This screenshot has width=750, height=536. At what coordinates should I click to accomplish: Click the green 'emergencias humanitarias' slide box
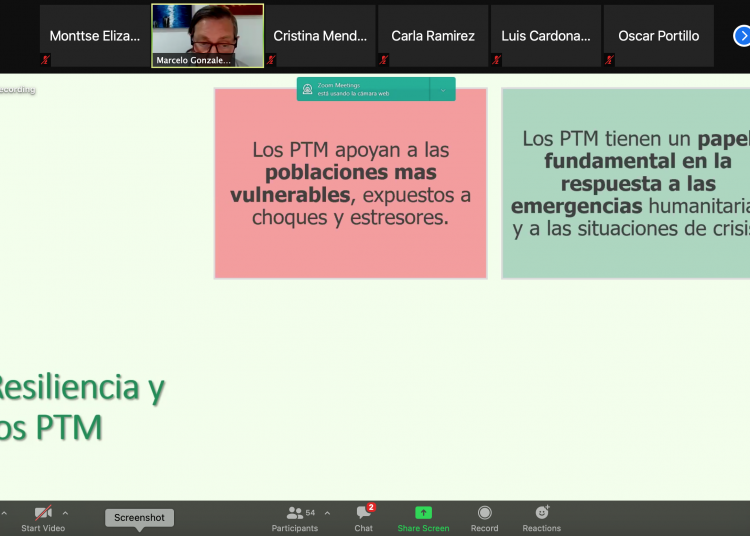pos(626,183)
